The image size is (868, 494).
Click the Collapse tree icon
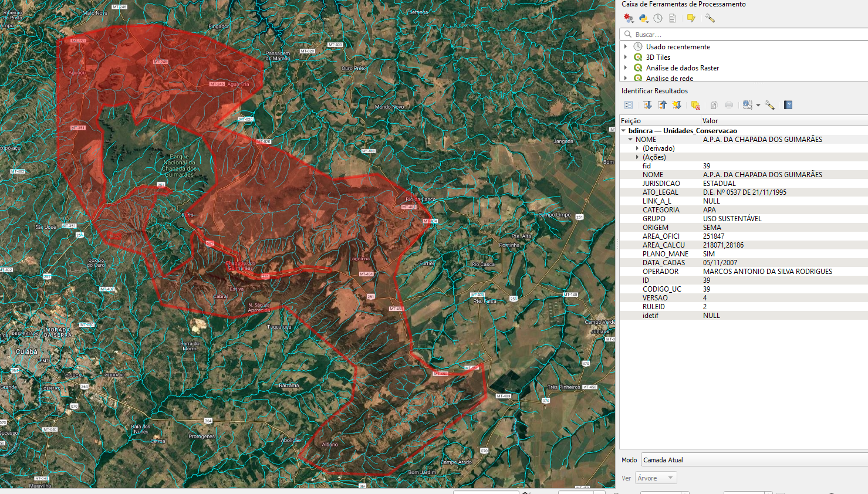click(x=662, y=105)
